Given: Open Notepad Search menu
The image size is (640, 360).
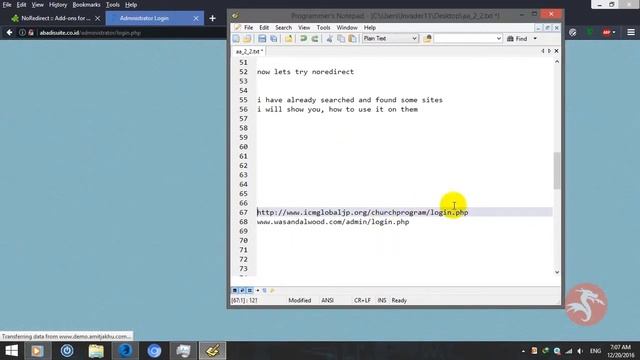Looking at the screenshot, I should click(283, 27).
